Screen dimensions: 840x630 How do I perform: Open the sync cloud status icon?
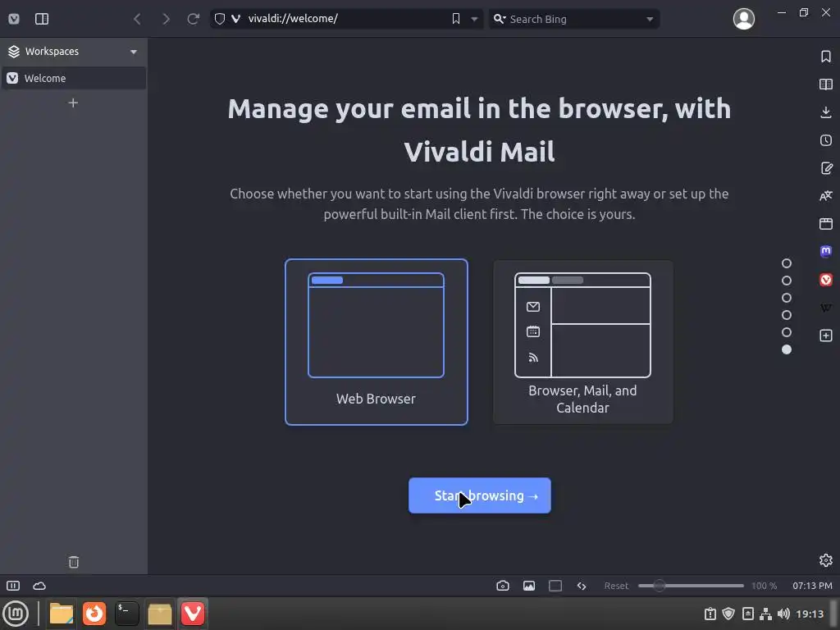(x=39, y=586)
